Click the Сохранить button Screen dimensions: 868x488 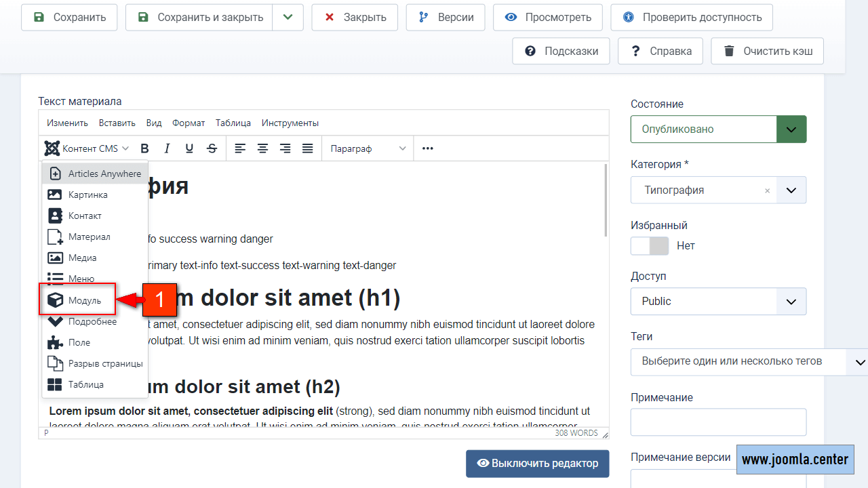pyautogui.click(x=69, y=18)
